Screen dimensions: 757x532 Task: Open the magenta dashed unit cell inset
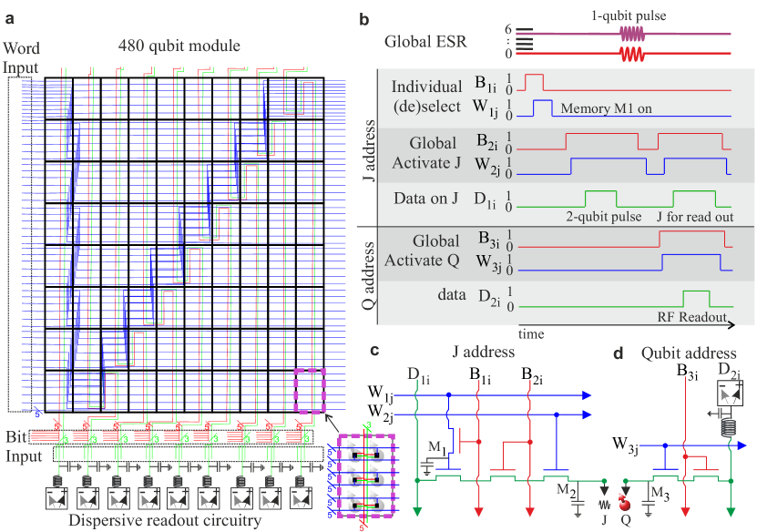(x=367, y=476)
